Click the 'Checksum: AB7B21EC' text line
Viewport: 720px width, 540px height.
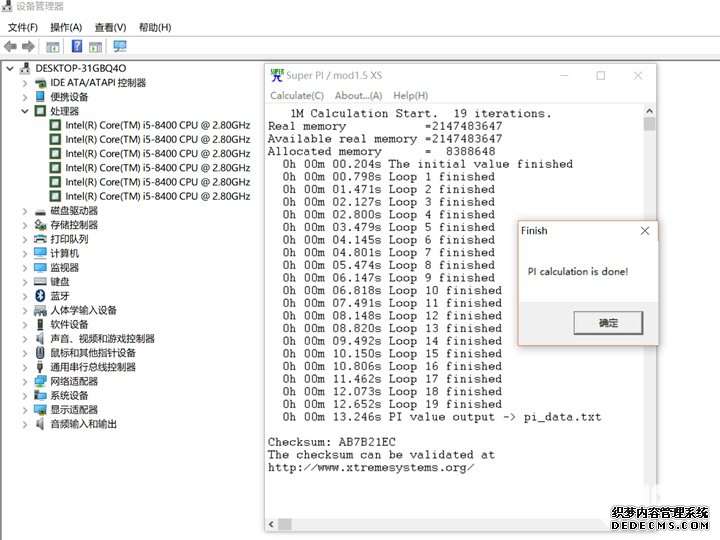coord(332,442)
